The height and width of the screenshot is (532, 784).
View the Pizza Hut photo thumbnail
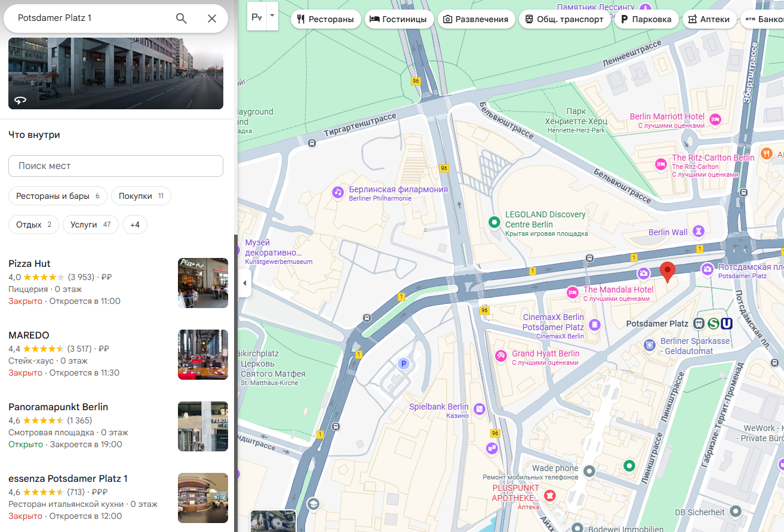[x=203, y=283]
